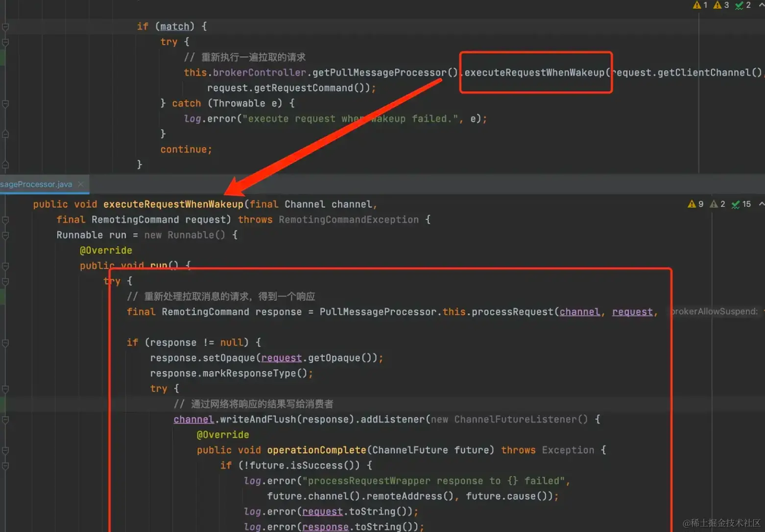Click the up chevron next to lower editor inspection counts
Viewport: 765px width, 532px height.
pyautogui.click(x=761, y=204)
